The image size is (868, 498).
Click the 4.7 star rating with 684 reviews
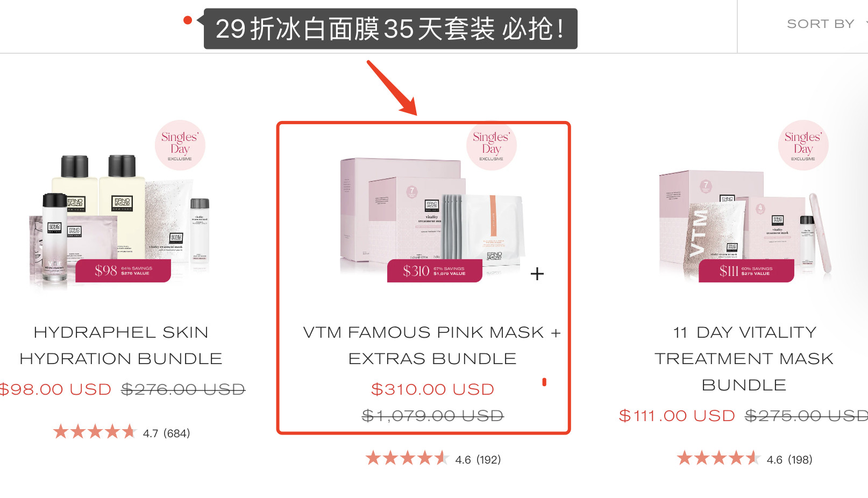122,432
